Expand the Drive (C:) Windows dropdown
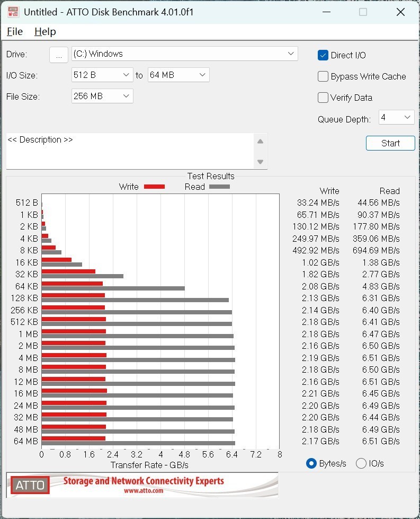This screenshot has height=519, width=420. [x=184, y=54]
